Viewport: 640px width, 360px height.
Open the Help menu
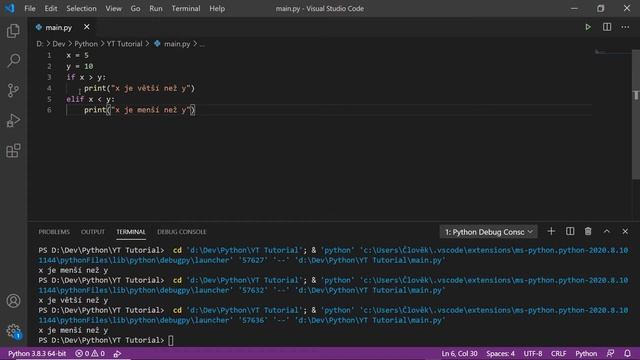pyautogui.click(x=217, y=9)
